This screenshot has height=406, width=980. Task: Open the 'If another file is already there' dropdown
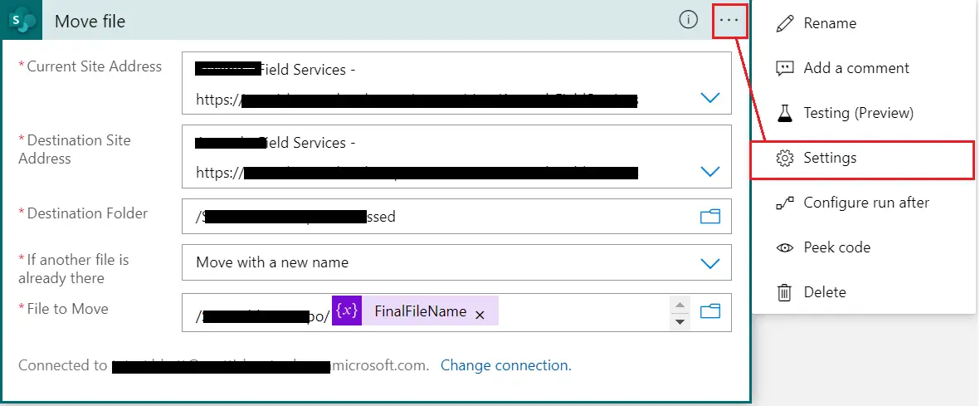(x=709, y=263)
